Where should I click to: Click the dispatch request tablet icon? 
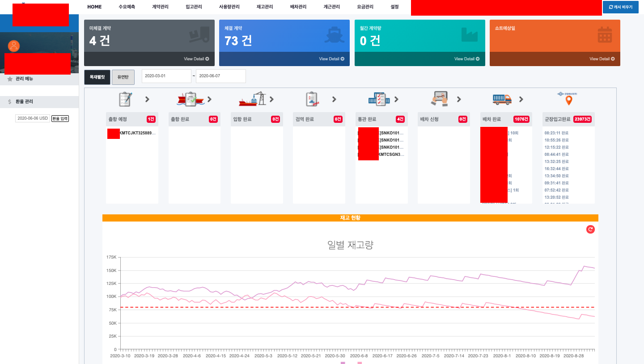pos(439,99)
